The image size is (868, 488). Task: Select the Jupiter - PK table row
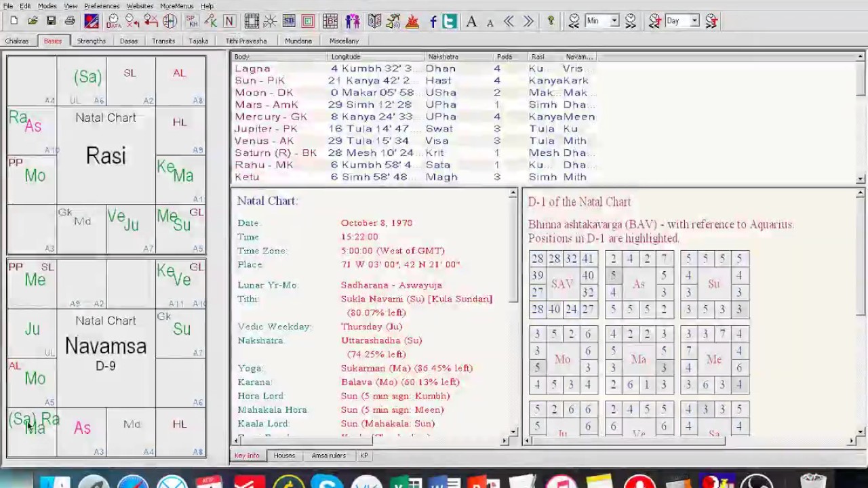tap(414, 128)
